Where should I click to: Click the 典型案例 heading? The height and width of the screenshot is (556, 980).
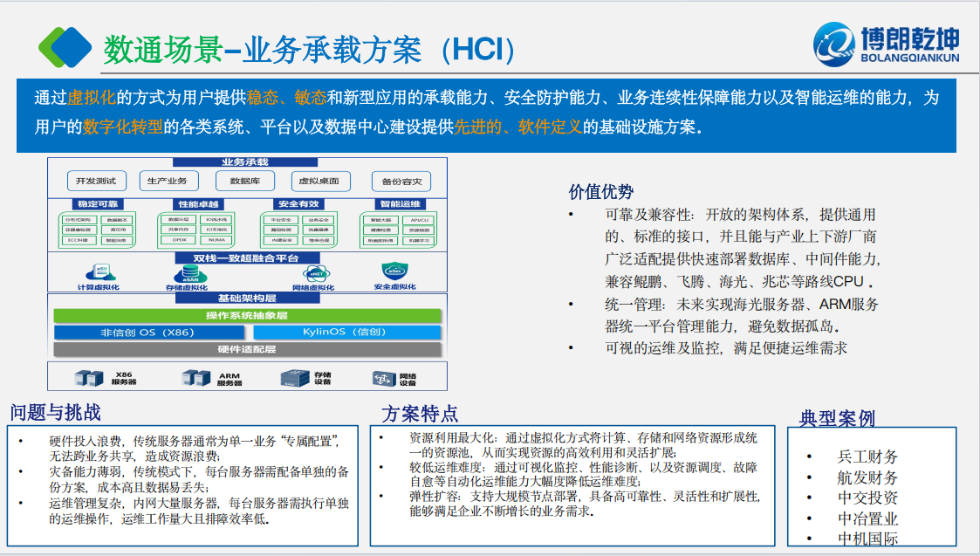click(837, 417)
